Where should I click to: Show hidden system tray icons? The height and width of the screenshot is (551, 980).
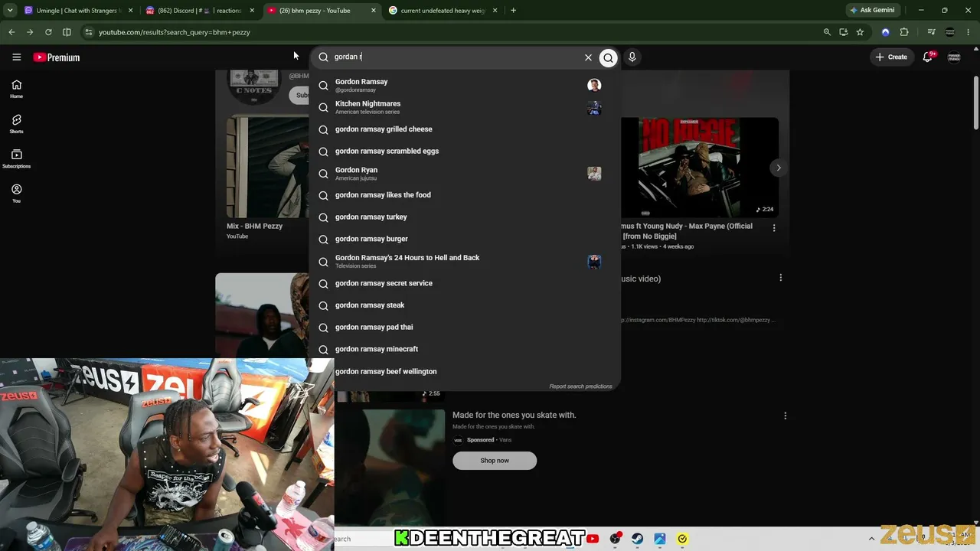871,539
